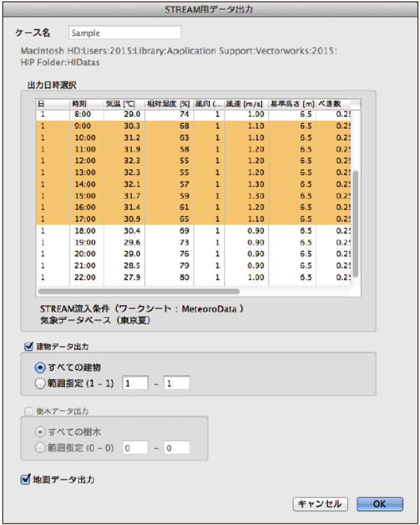Toggle 建物データ出力 checkbox
This screenshot has height=525, width=420.
(x=28, y=346)
